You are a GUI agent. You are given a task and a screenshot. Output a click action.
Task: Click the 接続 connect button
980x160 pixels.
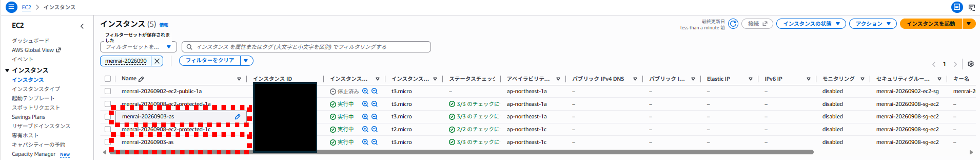757,24
